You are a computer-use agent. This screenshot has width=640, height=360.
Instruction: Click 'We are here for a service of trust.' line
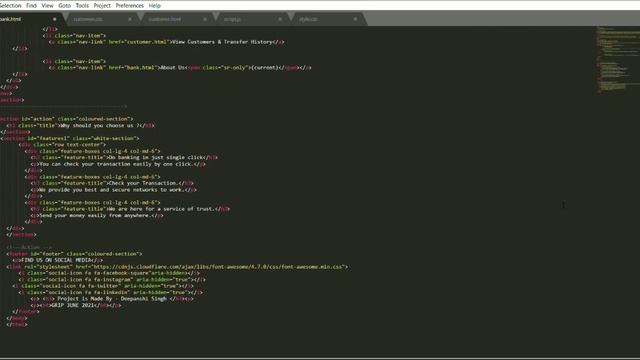(x=130, y=209)
